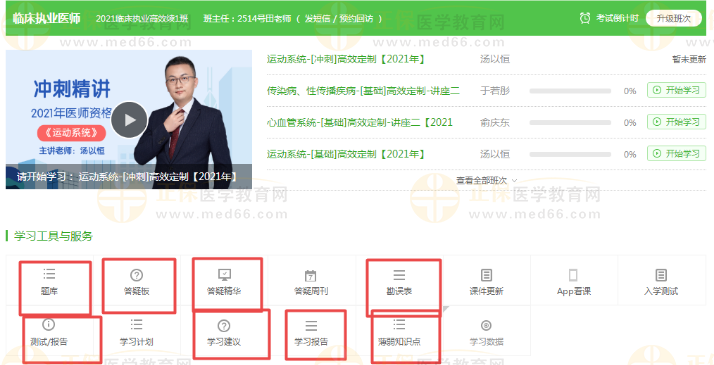Open the 答疑板 Q&A board icon
This screenshot has width=714, height=365.
click(136, 275)
